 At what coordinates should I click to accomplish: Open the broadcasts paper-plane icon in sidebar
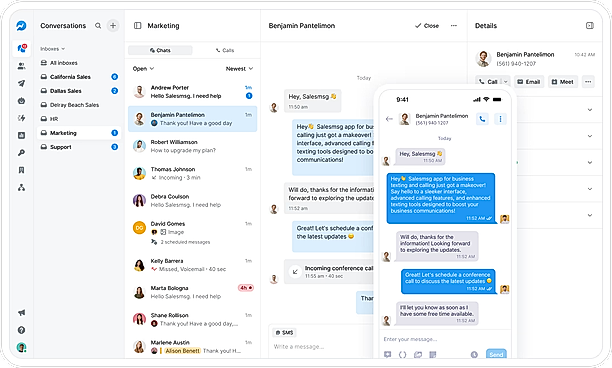point(21,83)
